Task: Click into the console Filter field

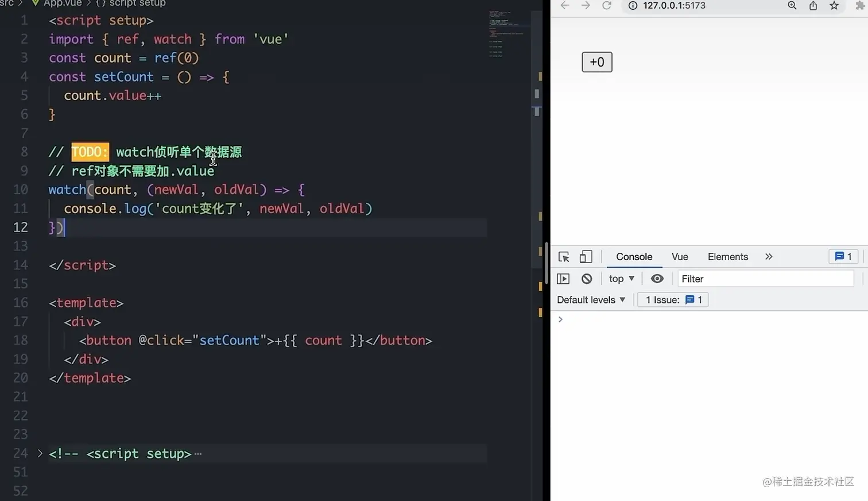Action: [766, 279]
